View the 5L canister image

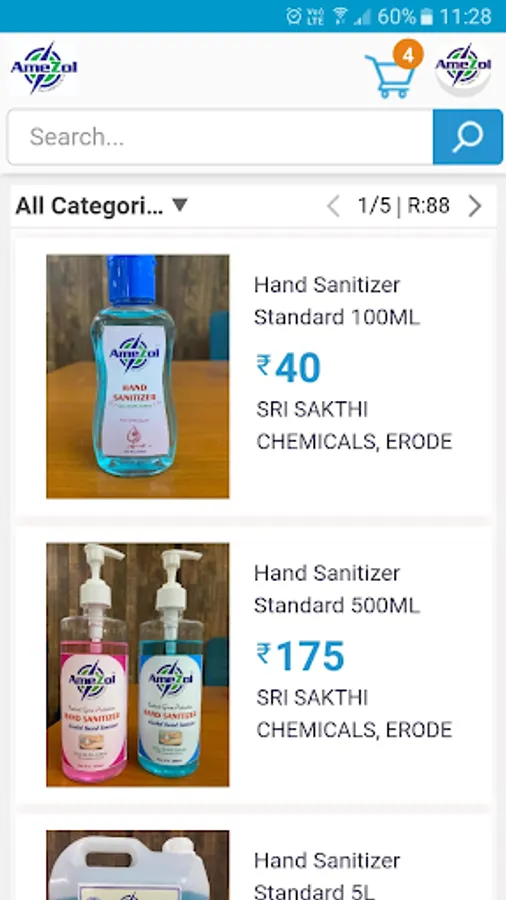click(x=138, y=865)
